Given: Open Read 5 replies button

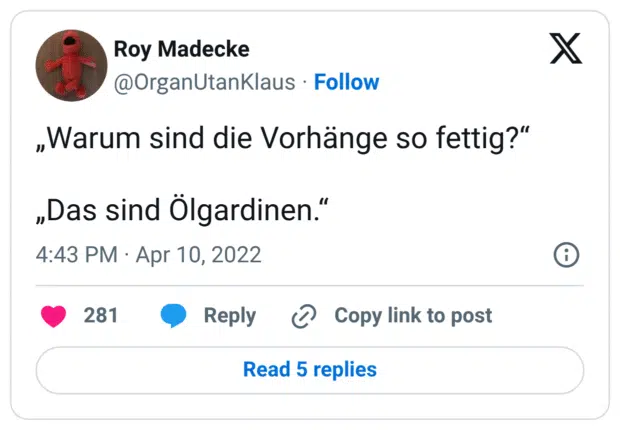Looking at the screenshot, I should click(x=310, y=370).
